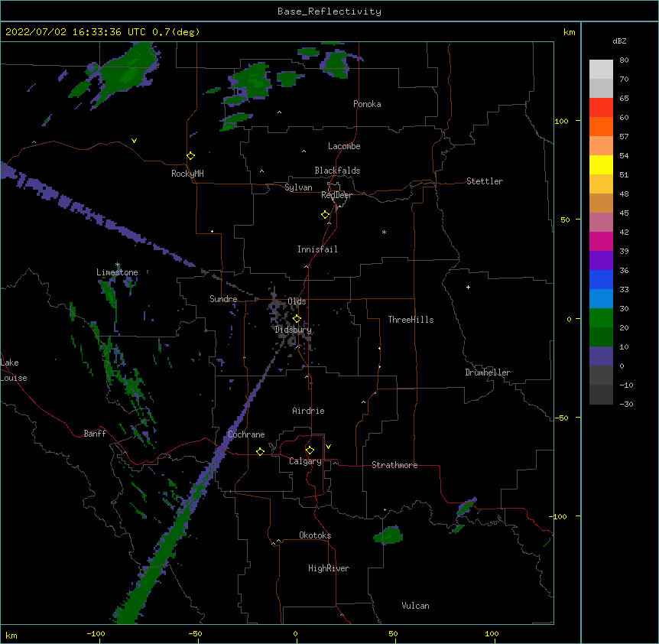Click the Blackfalds town label

click(337, 171)
